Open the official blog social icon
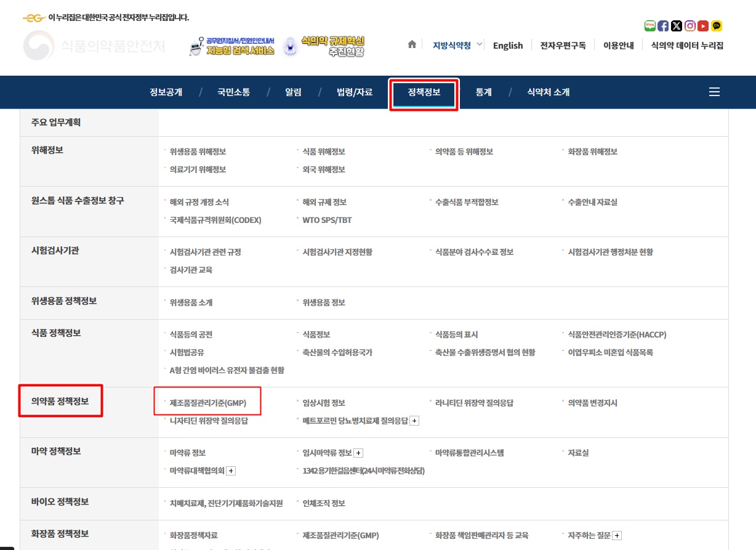Image resolution: width=756 pixels, height=550 pixels. pyautogui.click(x=650, y=26)
